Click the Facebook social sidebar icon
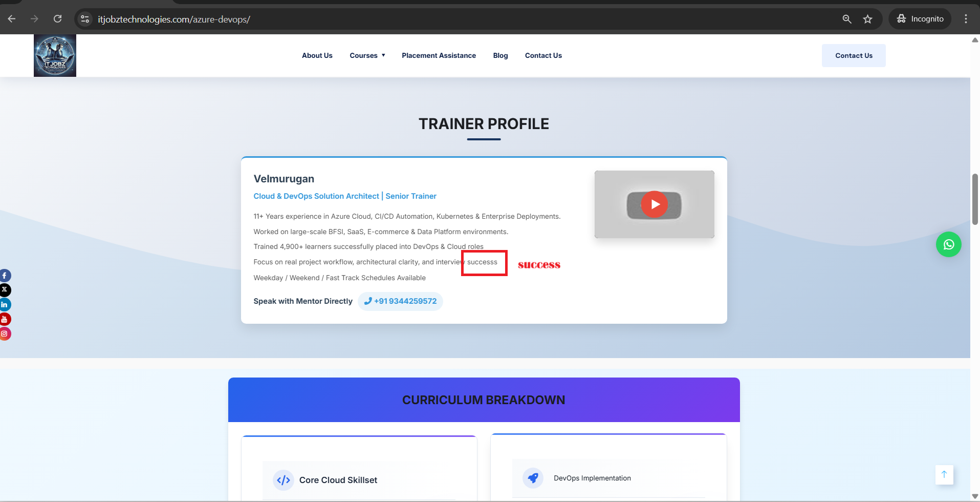Screen dimensions: 980x502 tap(5, 276)
